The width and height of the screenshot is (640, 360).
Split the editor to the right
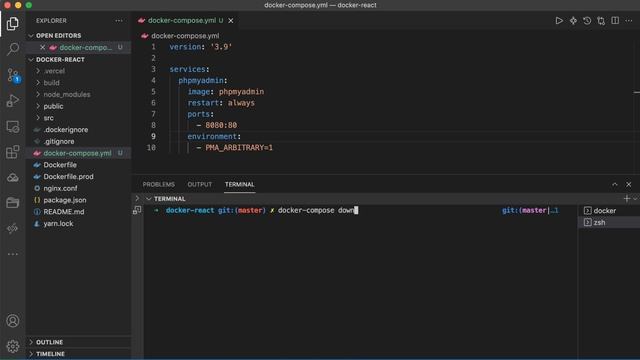point(615,20)
